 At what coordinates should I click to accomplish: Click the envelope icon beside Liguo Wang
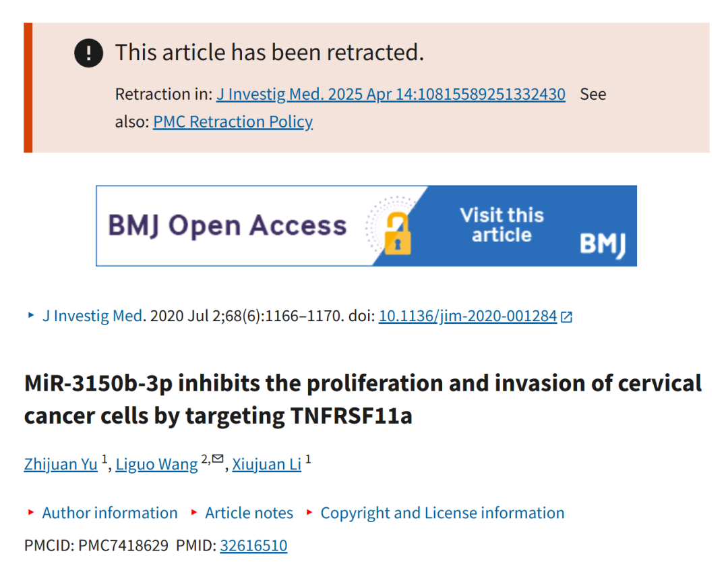[x=218, y=459]
